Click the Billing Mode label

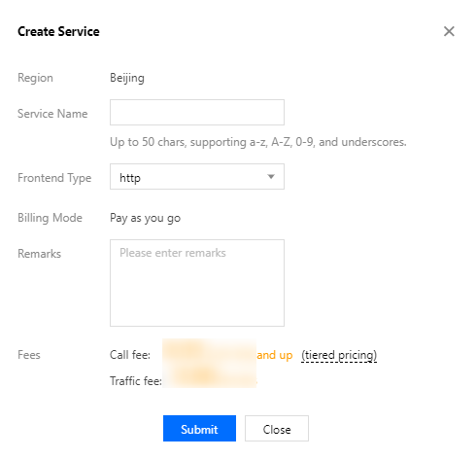[x=50, y=218]
